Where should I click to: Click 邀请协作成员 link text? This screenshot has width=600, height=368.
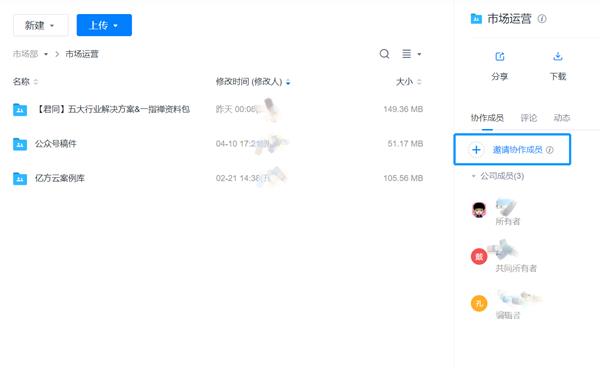point(517,150)
